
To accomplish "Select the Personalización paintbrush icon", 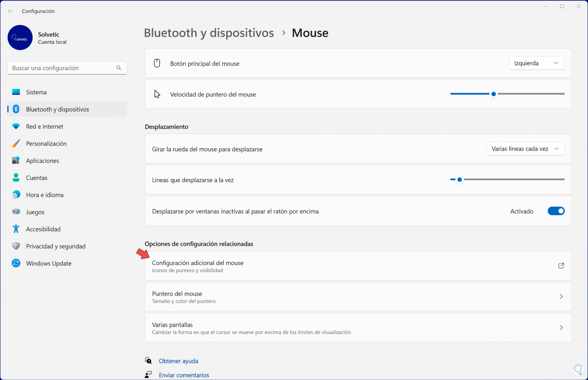I will (16, 143).
